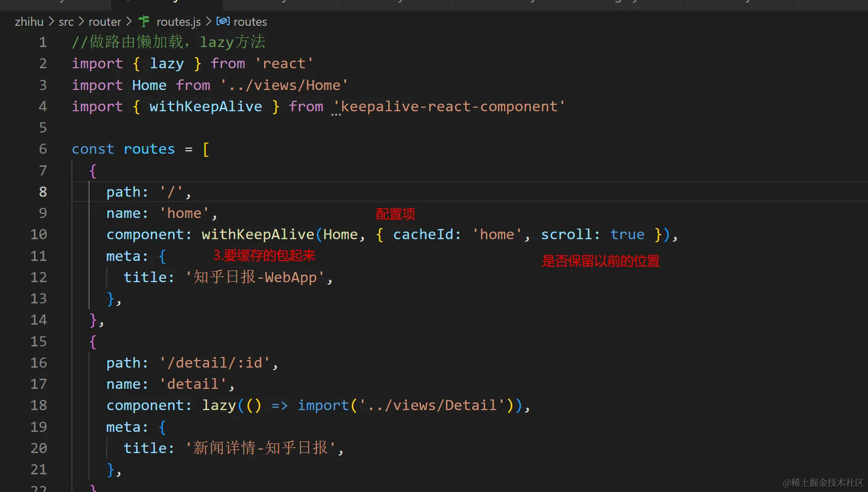Click routes.js in the breadcrumb path
This screenshot has height=492, width=868.
(x=178, y=22)
